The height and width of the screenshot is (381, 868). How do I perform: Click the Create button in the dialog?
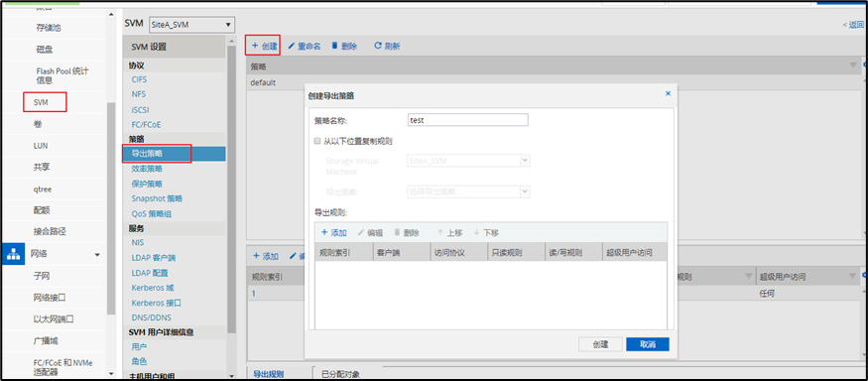tap(600, 344)
